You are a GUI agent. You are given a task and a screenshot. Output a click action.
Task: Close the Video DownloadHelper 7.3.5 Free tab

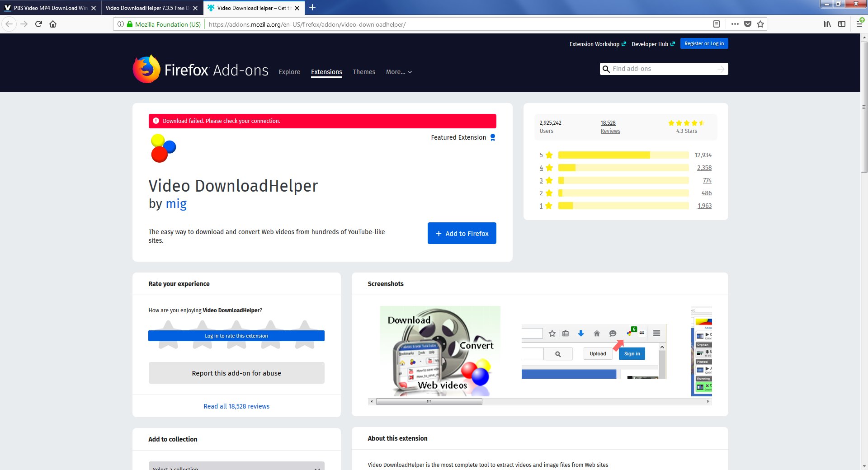point(195,8)
